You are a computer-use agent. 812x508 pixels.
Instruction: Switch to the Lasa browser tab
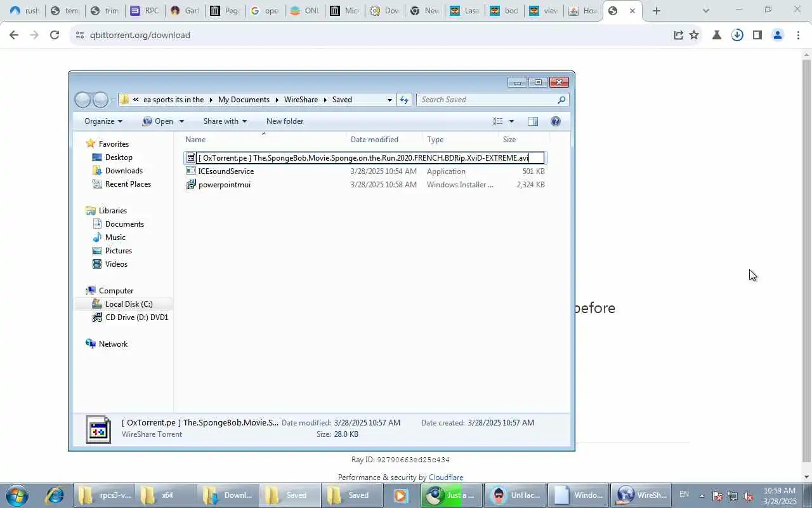(x=465, y=11)
